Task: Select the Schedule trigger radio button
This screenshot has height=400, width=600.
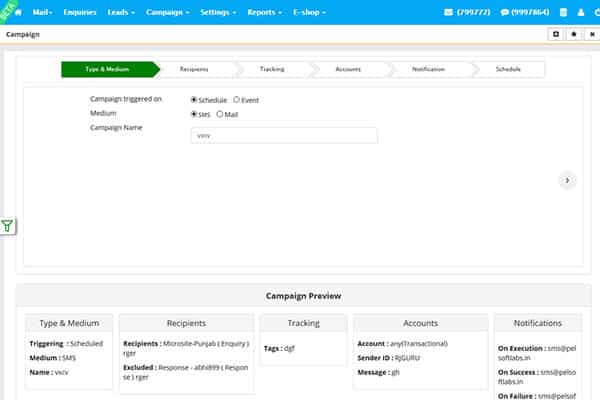Action: coord(194,100)
